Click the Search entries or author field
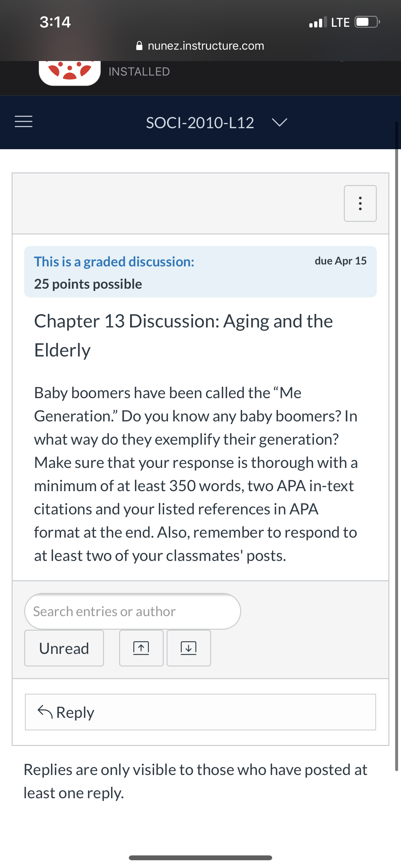Image resolution: width=401 pixels, height=868 pixels. 132,611
